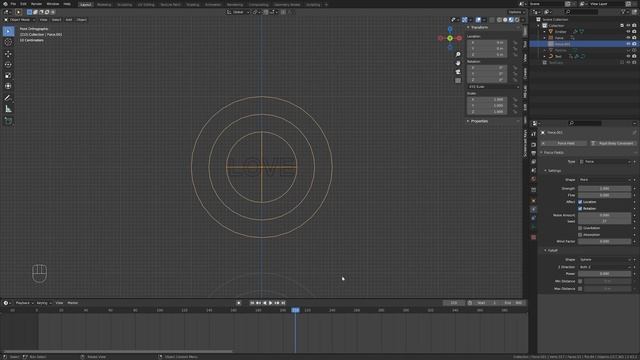This screenshot has width=640, height=360.
Task: Click the outliner search field
Action: pyautogui.click(x=581, y=12)
